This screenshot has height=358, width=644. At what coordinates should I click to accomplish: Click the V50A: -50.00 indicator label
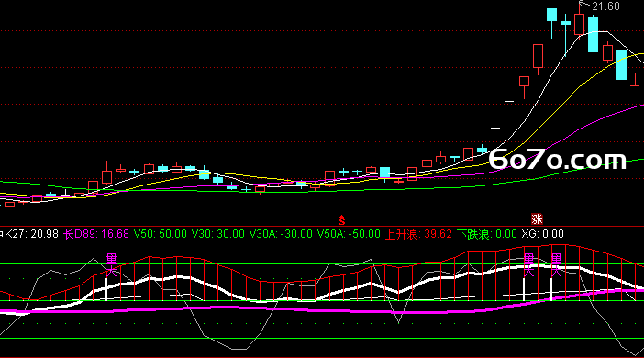click(349, 234)
